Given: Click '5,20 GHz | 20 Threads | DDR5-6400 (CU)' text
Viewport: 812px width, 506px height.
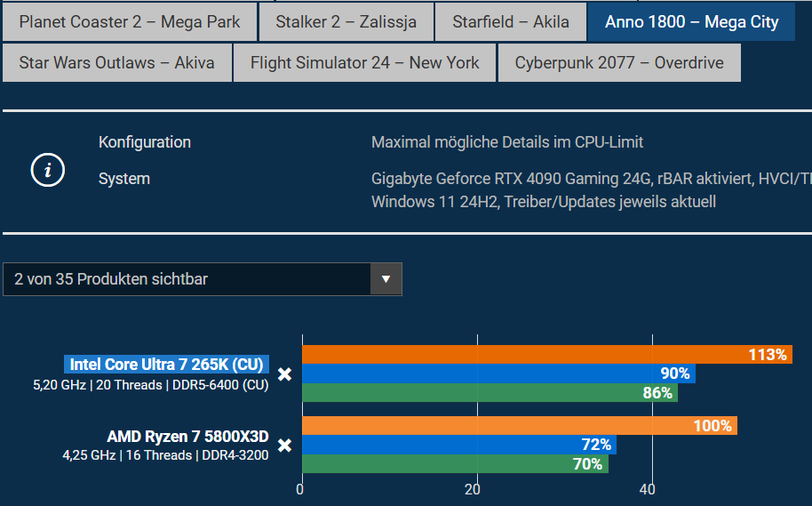Looking at the screenshot, I should coord(151,385).
